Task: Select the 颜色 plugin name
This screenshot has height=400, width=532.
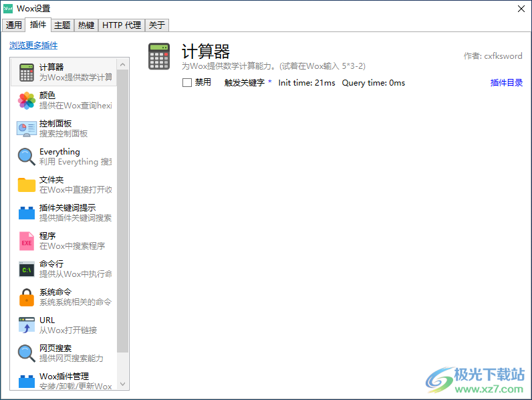Action: pos(47,95)
